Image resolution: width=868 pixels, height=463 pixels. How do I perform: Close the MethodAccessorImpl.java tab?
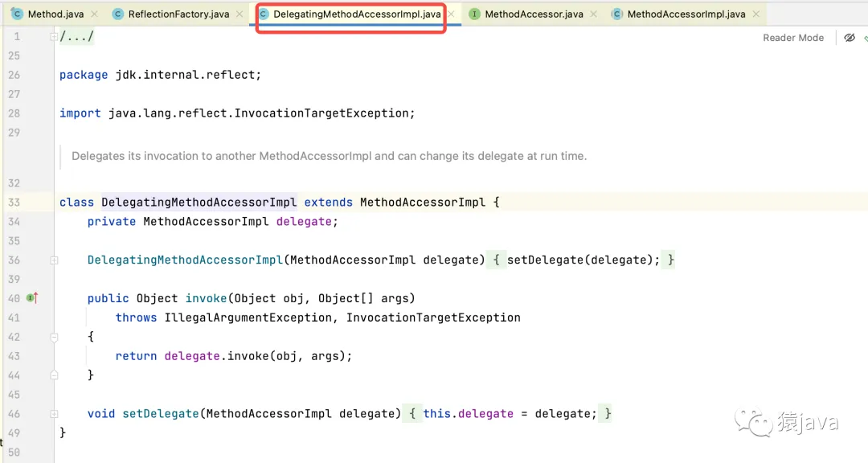(755, 14)
